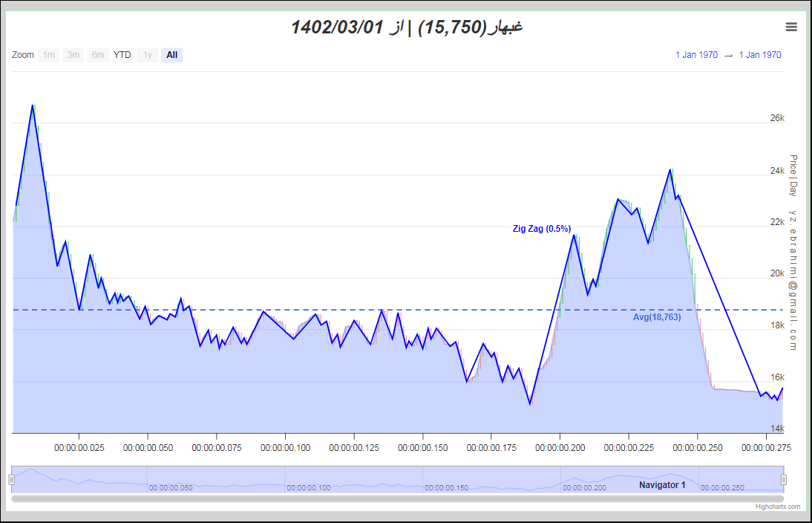Viewport: 812px width, 523px height.
Task: Click the 00:00:00.025 x-axis label
Action: 79,448
